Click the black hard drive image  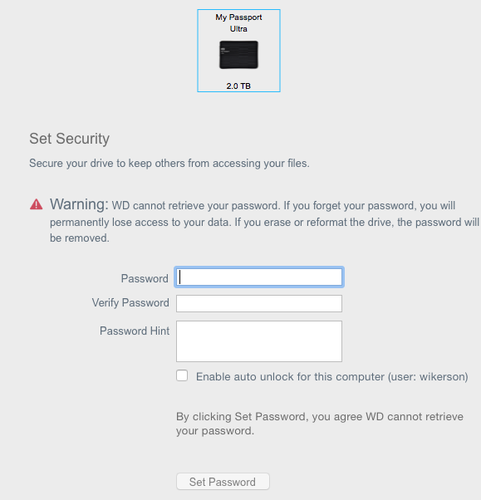click(x=239, y=55)
